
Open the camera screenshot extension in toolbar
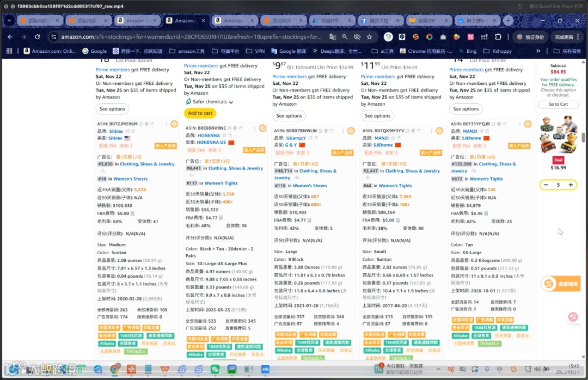tap(443, 37)
